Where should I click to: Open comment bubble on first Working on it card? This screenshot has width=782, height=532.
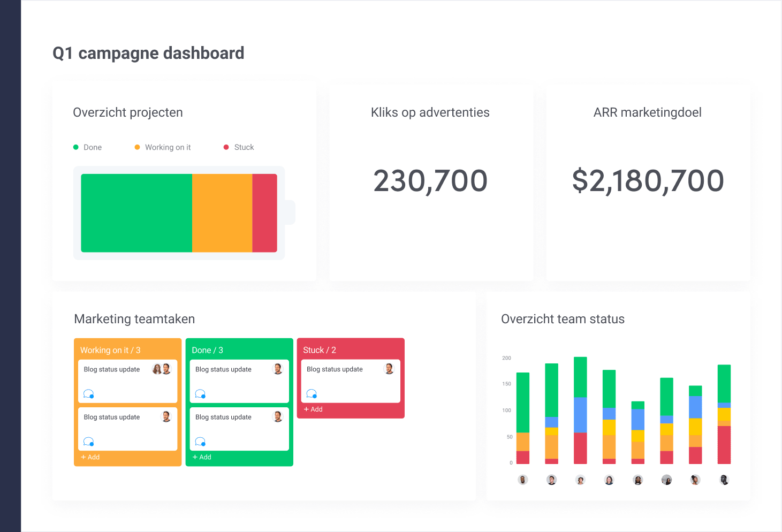(x=89, y=394)
